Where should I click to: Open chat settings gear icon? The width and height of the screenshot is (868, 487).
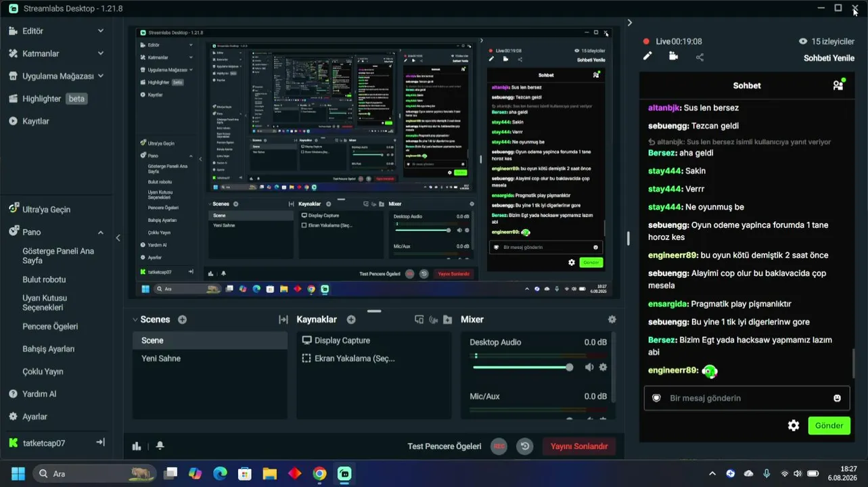click(x=794, y=425)
